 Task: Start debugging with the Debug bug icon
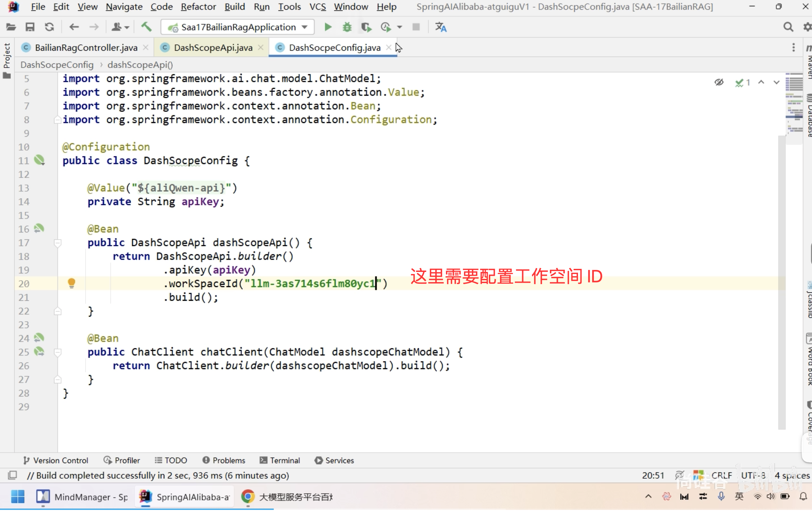coord(347,27)
